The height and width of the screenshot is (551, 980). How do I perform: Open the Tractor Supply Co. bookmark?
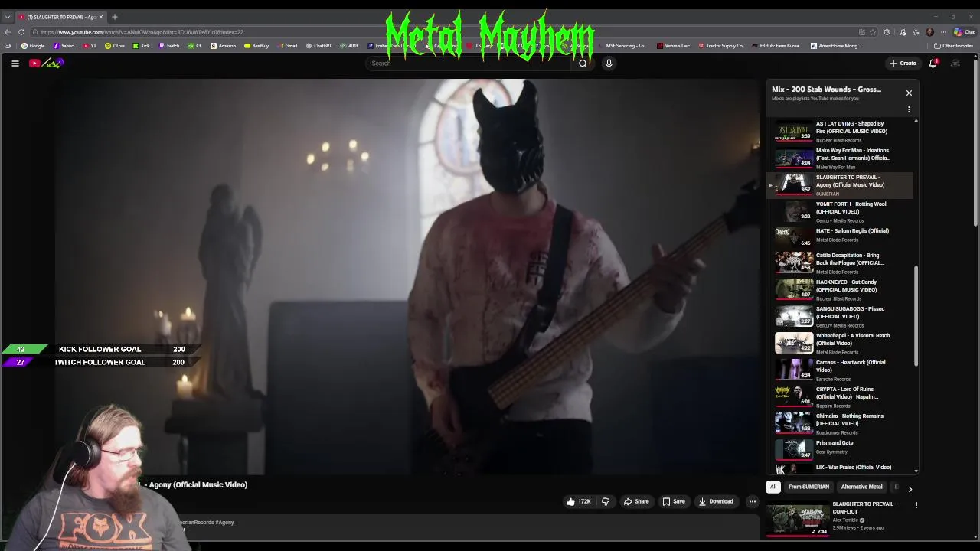tap(720, 46)
